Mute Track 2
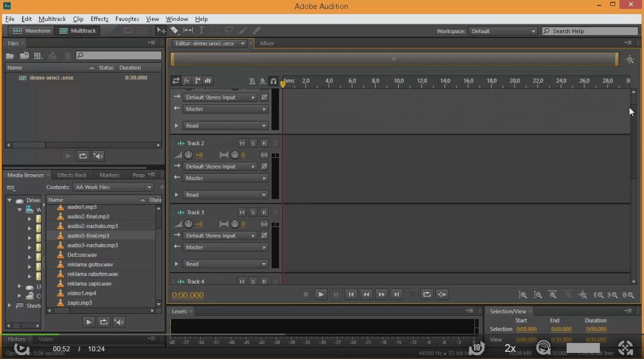The image size is (644, 359). coord(242,144)
